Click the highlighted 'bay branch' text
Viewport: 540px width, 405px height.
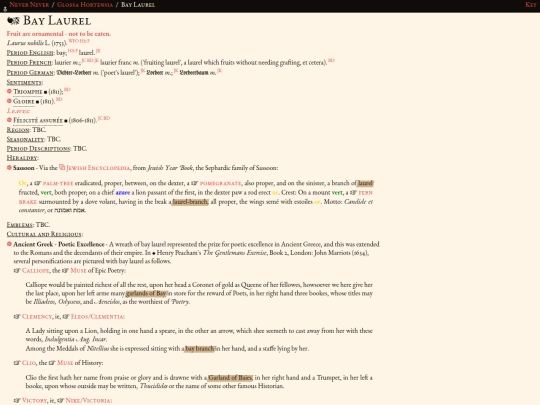point(199,349)
